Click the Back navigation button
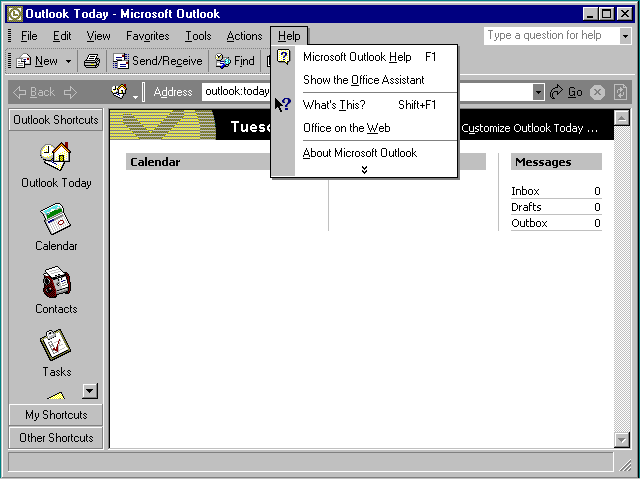 (34, 92)
